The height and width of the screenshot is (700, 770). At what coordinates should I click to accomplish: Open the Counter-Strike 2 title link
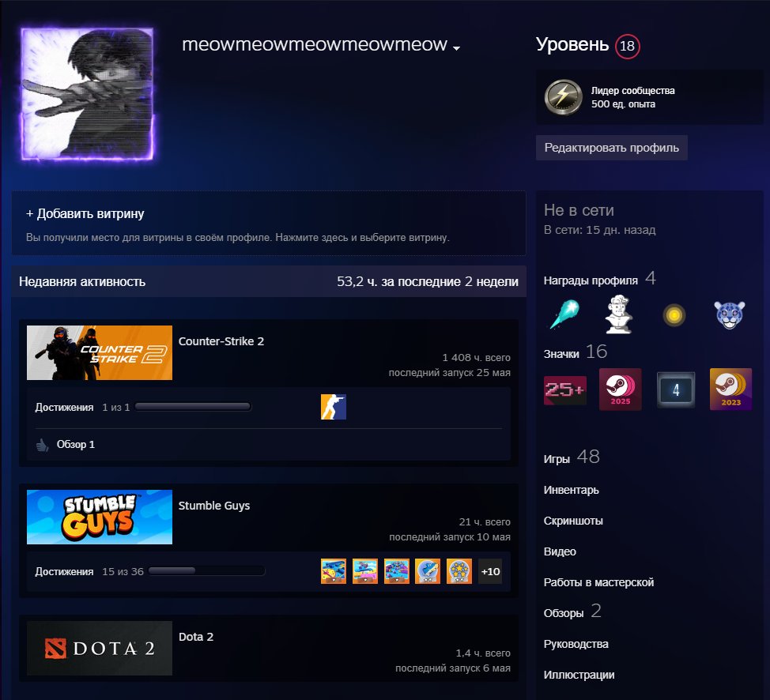click(x=221, y=341)
